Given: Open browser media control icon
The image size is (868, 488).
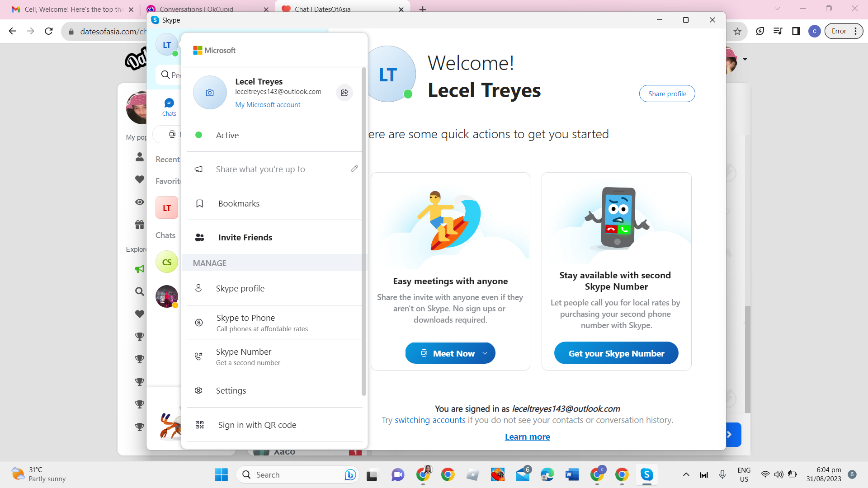Looking at the screenshot, I should tap(778, 31).
